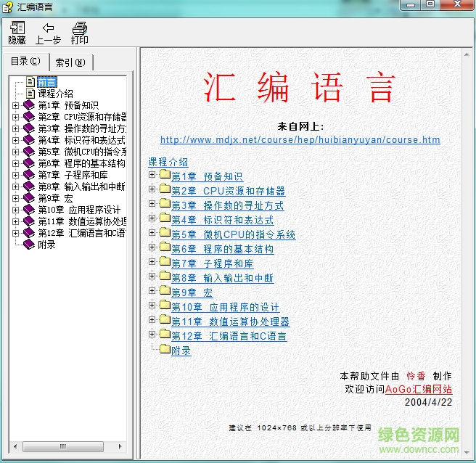Expand 第10章 plus box in content pane
The height and width of the screenshot is (463, 476).
(152, 306)
